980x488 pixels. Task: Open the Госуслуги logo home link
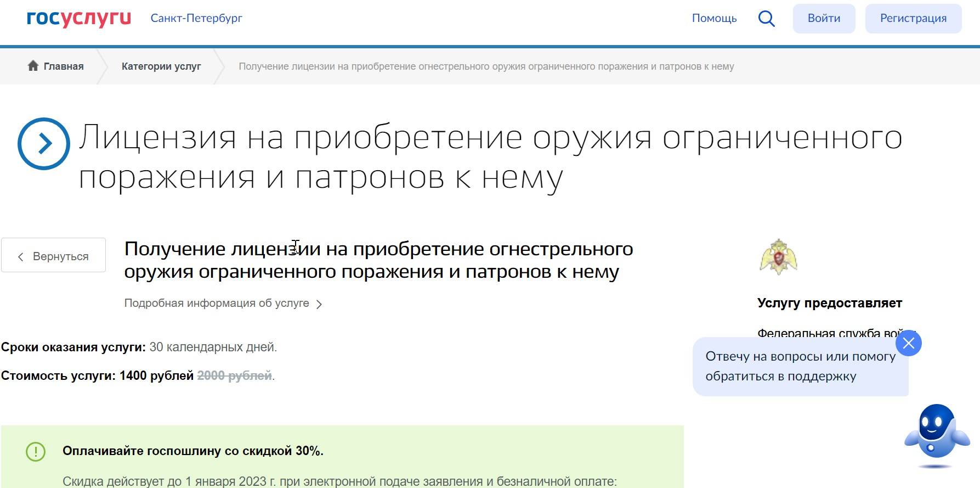tap(79, 18)
